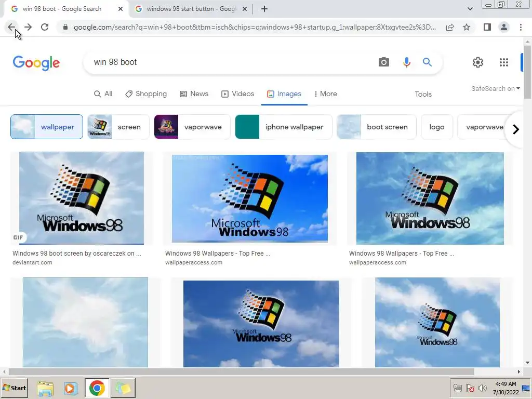Click the Google logo
Image resolution: width=532 pixels, height=399 pixels.
[36, 63]
